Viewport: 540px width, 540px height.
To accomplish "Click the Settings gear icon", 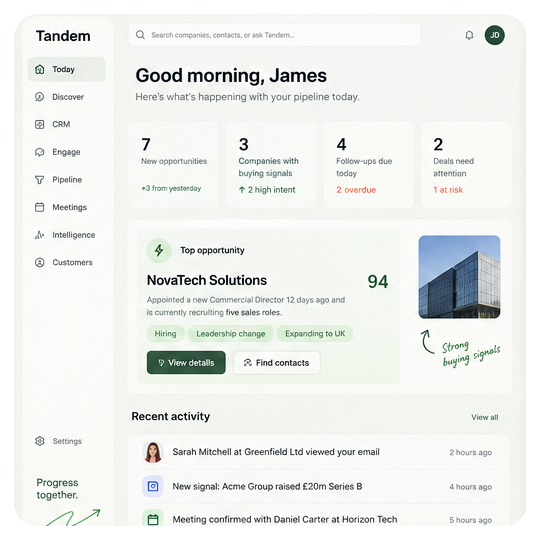I will click(40, 441).
